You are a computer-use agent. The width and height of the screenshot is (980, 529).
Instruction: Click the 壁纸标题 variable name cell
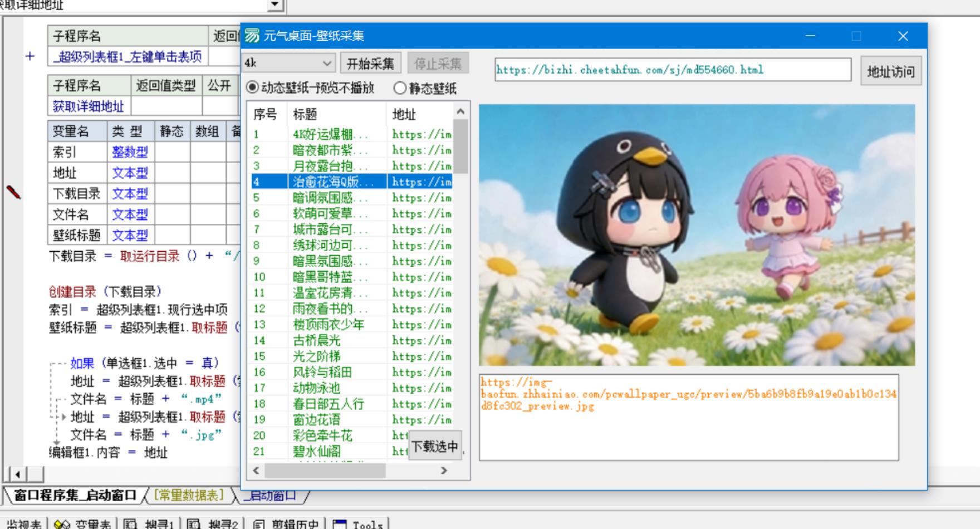tap(77, 235)
